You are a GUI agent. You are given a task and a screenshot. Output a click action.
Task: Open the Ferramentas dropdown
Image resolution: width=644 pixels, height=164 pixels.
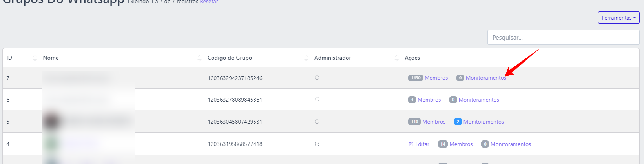click(618, 18)
